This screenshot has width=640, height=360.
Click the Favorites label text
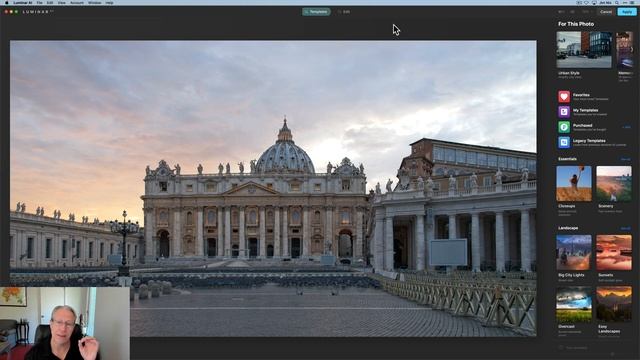(x=581, y=95)
